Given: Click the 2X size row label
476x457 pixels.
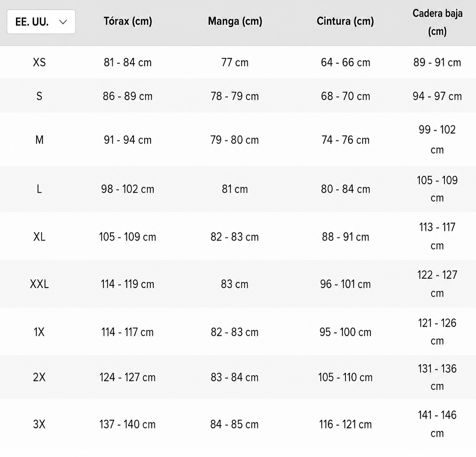Looking at the screenshot, I should pyautogui.click(x=39, y=377).
